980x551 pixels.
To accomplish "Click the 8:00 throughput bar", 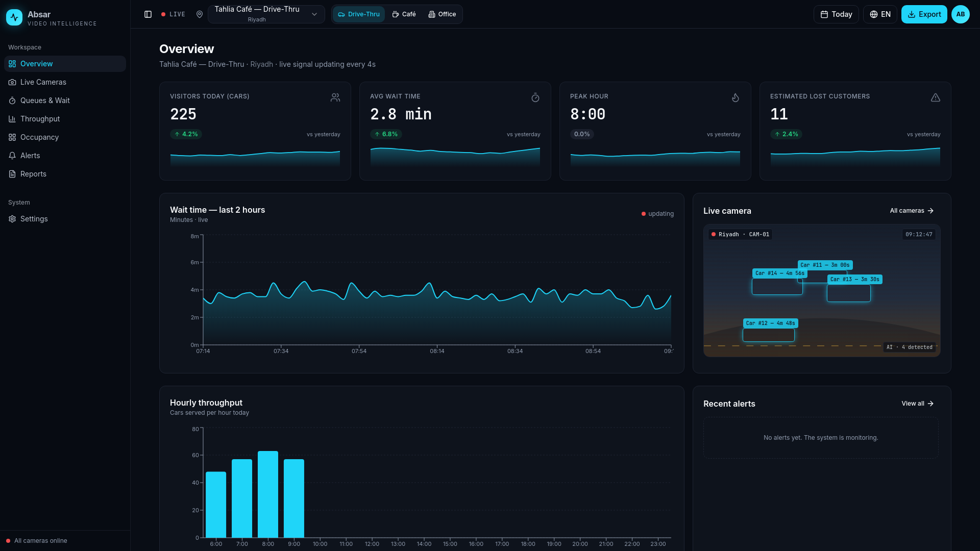I will click(x=268, y=494).
